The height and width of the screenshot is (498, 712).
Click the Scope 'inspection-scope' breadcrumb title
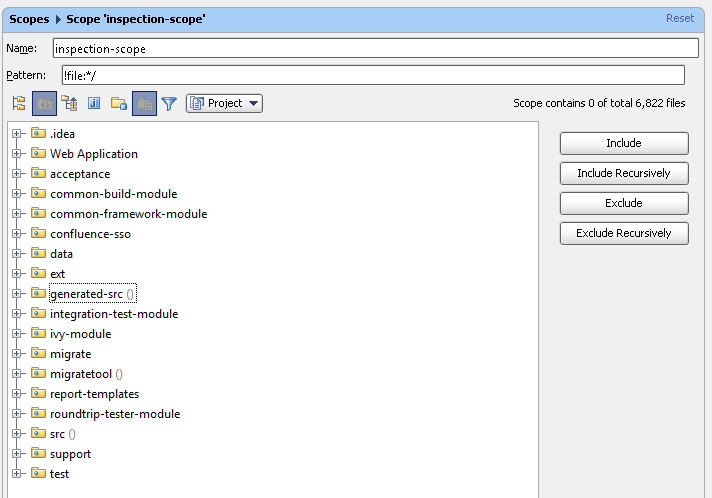136,19
